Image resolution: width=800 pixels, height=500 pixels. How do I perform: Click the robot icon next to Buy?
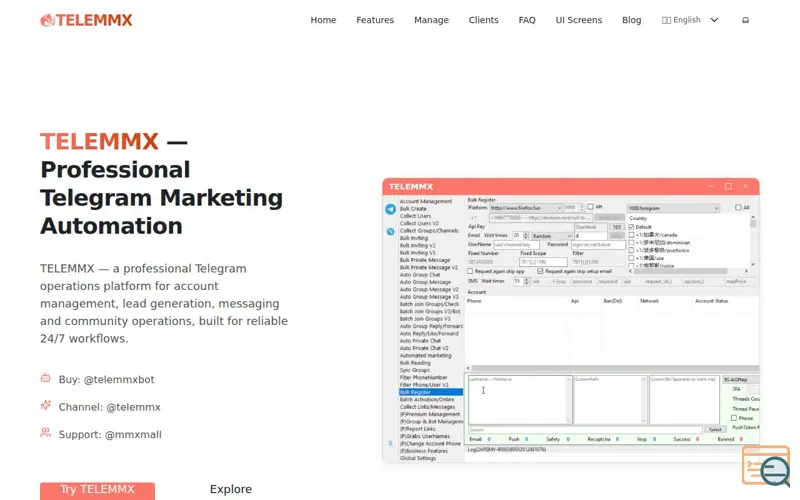click(45, 378)
